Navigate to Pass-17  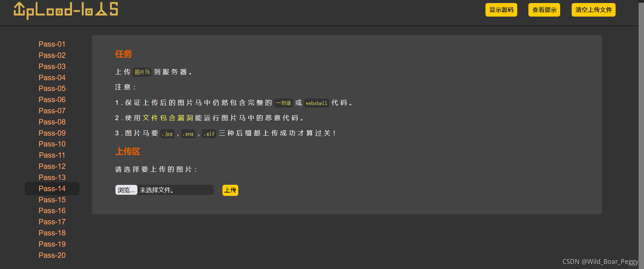(52, 222)
